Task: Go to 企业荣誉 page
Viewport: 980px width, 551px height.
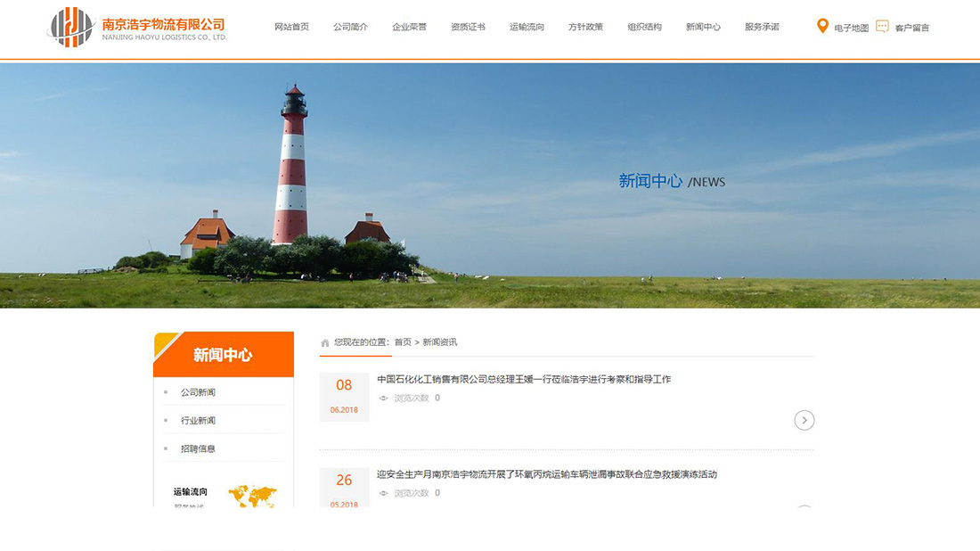Action: (410, 27)
